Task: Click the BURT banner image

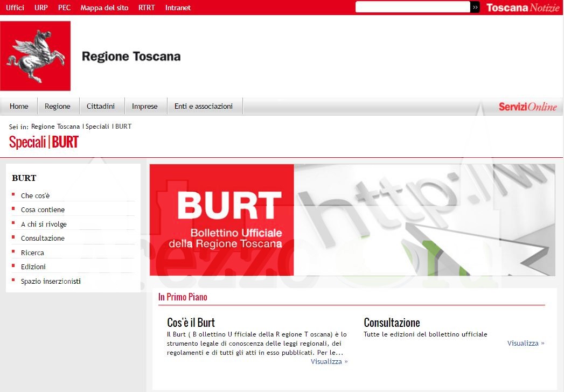Action: (352, 220)
